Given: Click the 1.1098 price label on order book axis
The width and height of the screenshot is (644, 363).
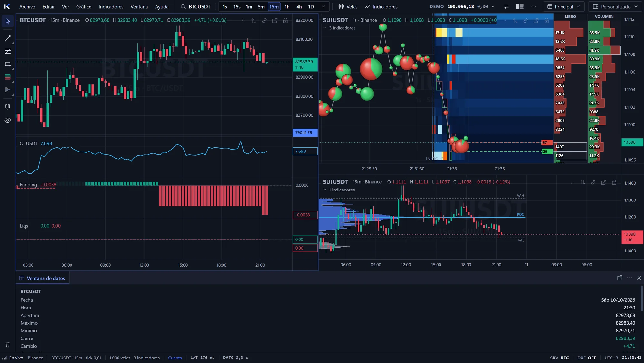Looking at the screenshot, I should (x=632, y=142).
